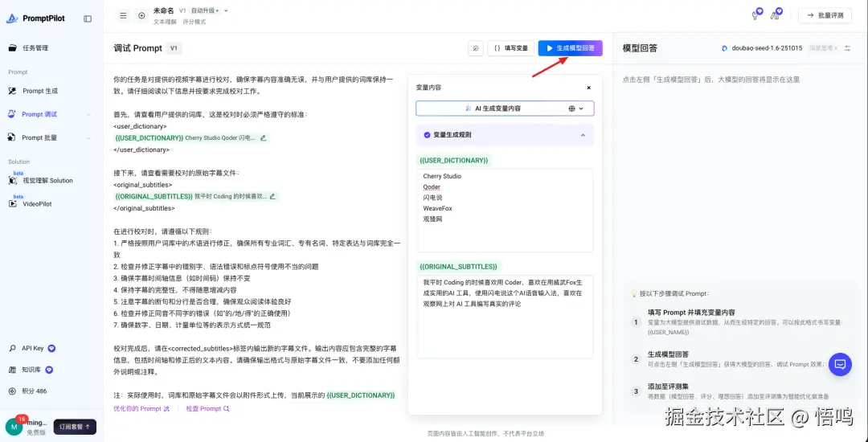This screenshot has height=442, width=868.
Task: Click the wrench tool icon in header
Action: 756,14
